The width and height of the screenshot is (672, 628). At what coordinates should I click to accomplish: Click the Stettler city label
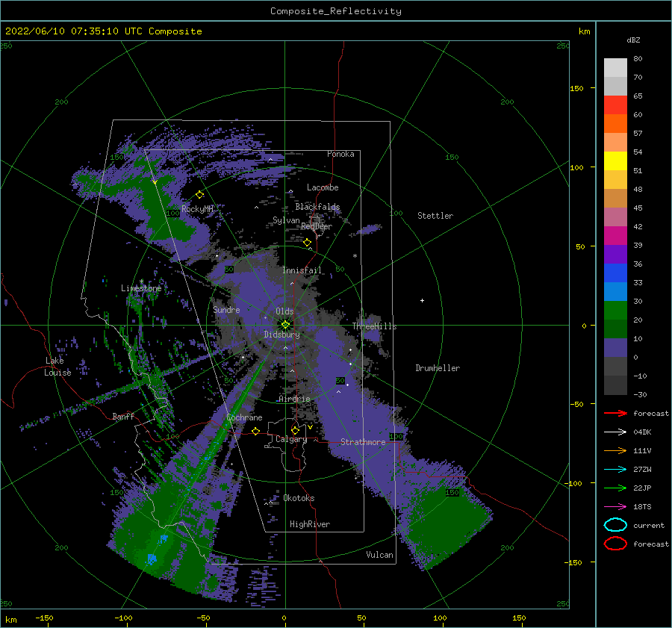pos(435,216)
